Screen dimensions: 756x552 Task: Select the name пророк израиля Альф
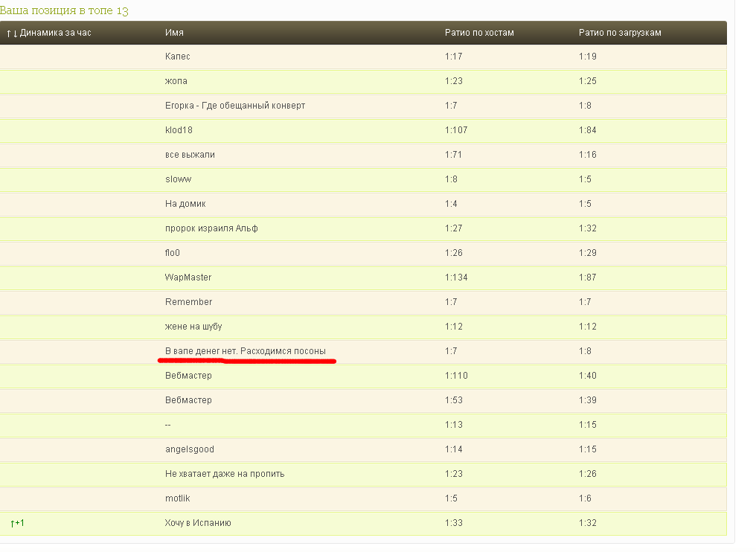(x=211, y=228)
